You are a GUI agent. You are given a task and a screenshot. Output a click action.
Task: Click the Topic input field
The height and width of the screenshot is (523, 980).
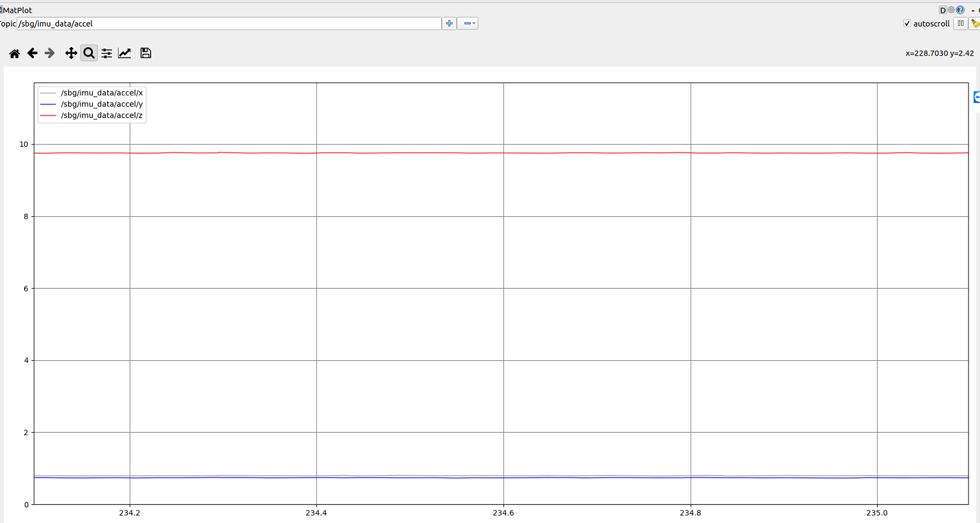(x=229, y=23)
